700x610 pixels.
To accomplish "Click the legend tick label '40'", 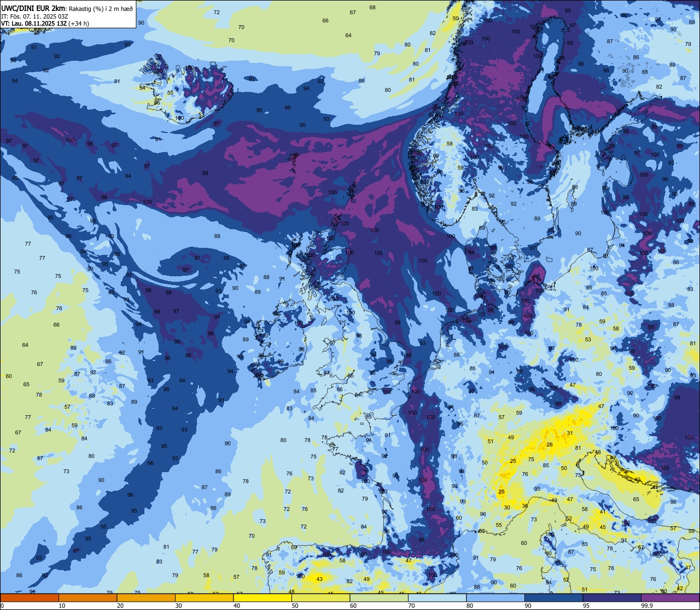I will [x=237, y=606].
